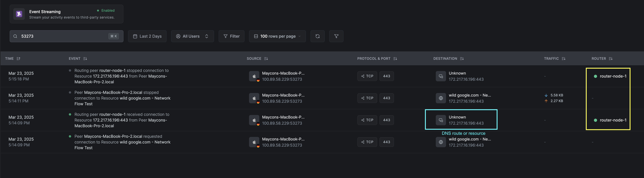Click the Router column header

[598, 59]
